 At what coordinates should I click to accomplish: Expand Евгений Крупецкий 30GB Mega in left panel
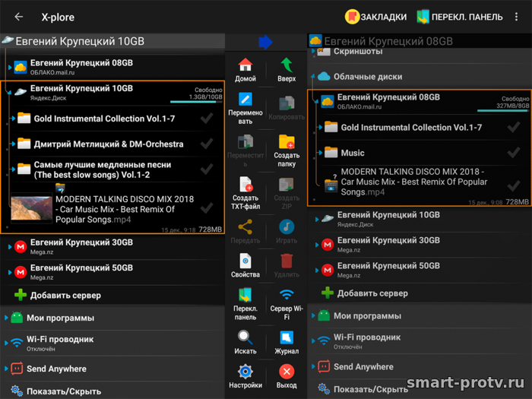pyautogui.click(x=8, y=247)
